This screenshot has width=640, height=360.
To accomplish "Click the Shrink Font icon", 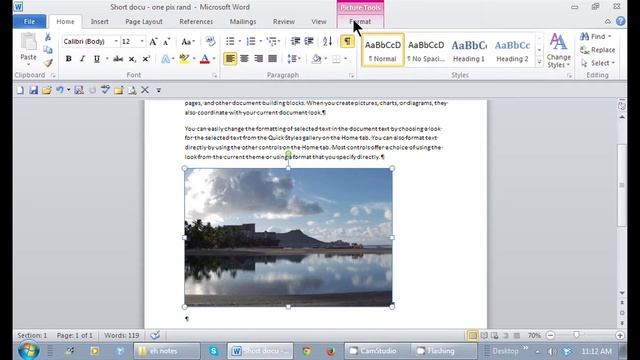I will [x=167, y=41].
